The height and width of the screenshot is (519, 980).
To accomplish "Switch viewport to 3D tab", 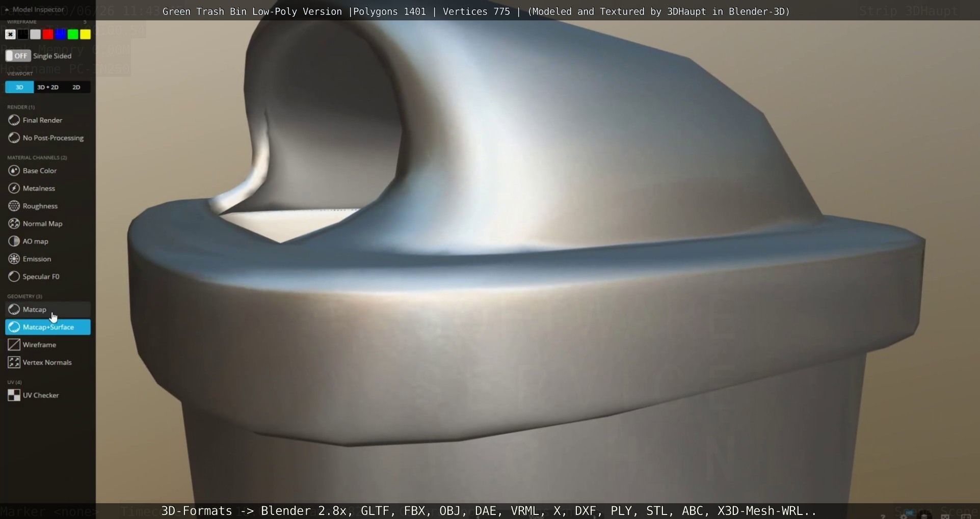I will click(x=19, y=87).
